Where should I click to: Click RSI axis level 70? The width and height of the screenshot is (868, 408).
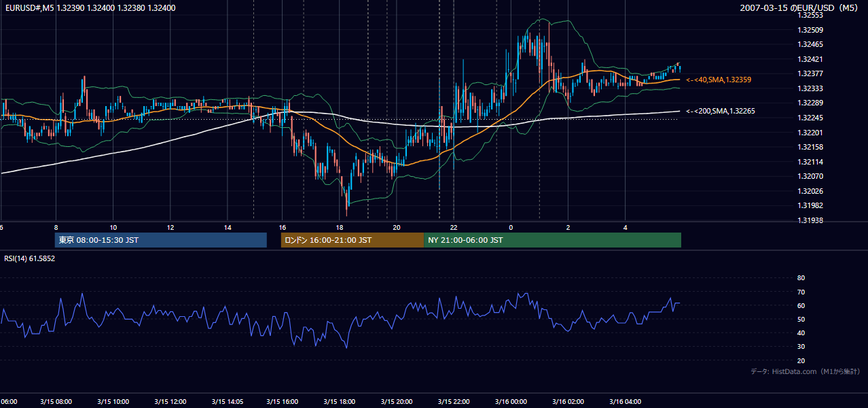[x=801, y=292]
